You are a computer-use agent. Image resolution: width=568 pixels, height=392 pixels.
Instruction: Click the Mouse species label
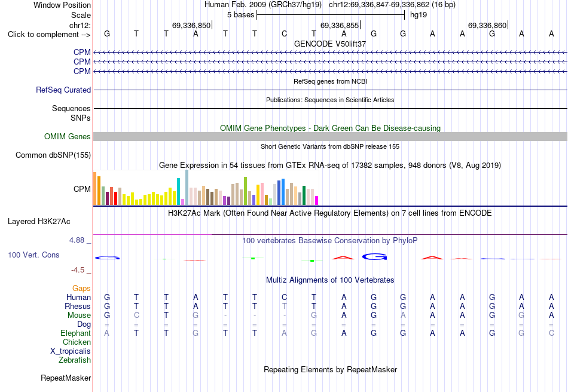[79, 316]
